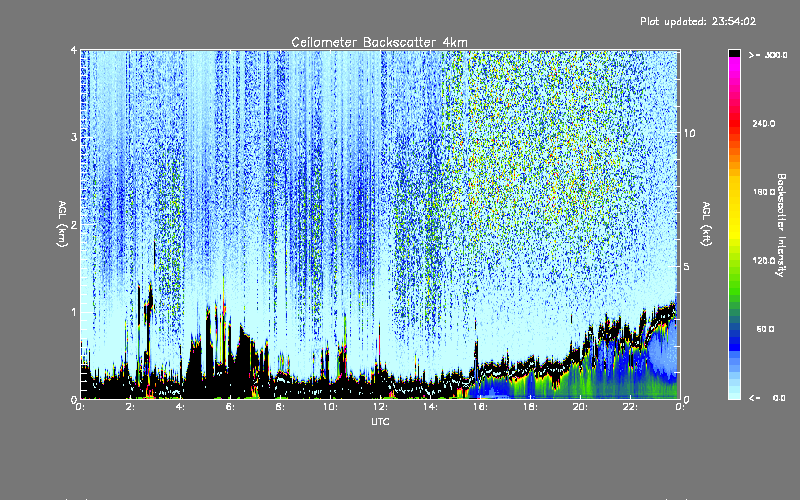Click the '4' label on km axis
This screenshot has width=800, height=500.
74,51
